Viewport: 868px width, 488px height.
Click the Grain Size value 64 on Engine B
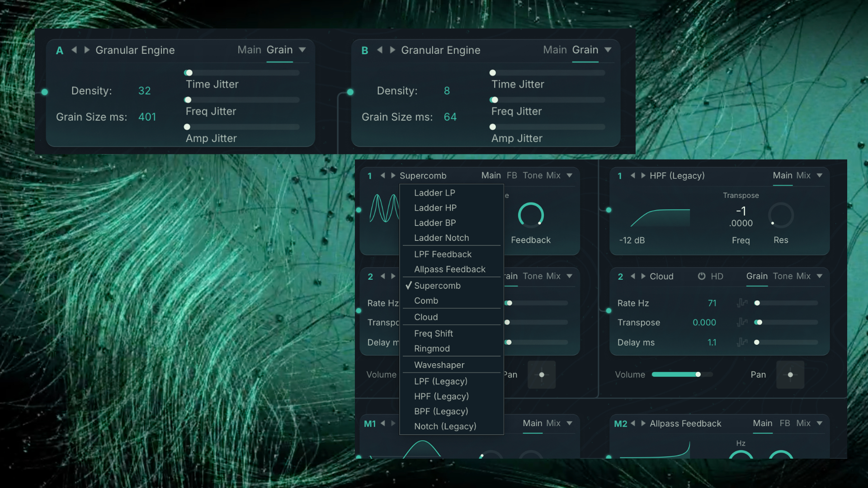tap(450, 117)
